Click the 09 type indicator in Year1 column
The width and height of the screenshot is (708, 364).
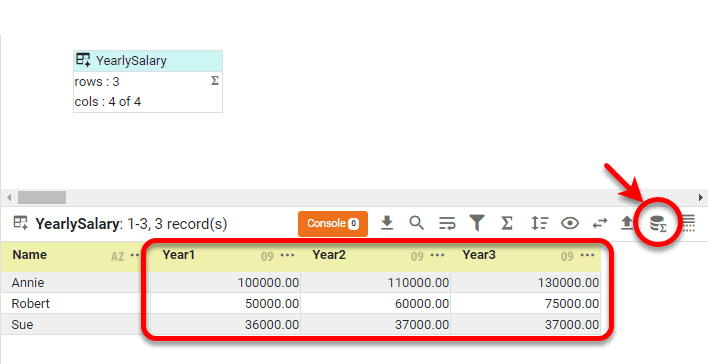tap(267, 257)
